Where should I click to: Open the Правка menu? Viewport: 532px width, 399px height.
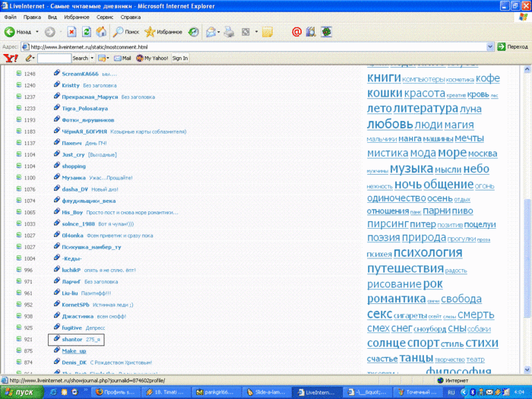pos(32,17)
